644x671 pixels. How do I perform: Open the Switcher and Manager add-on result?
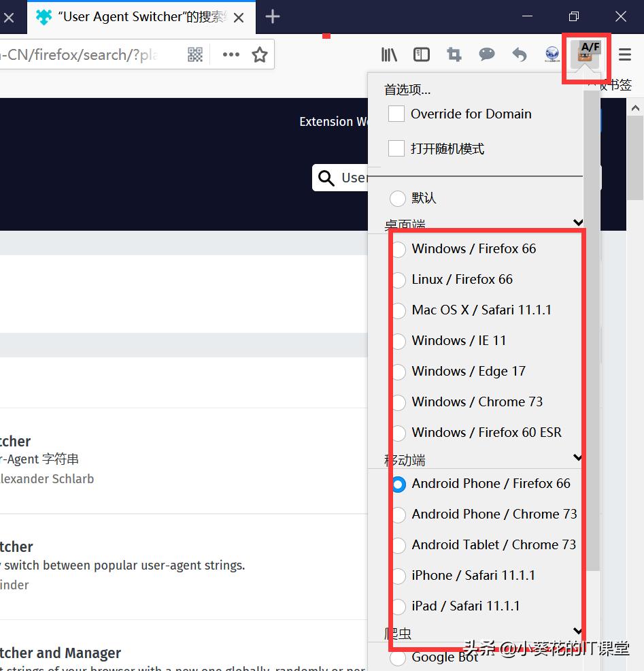point(61,653)
